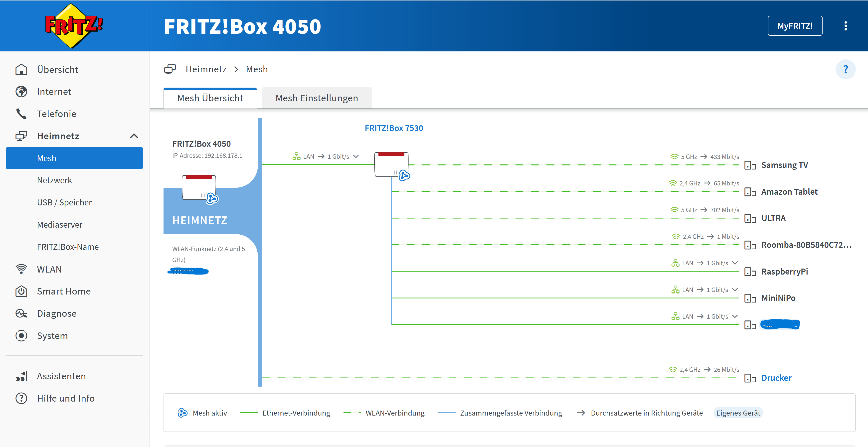Open Netzwerk in the sidebar
This screenshot has height=447, width=868.
[x=54, y=180]
